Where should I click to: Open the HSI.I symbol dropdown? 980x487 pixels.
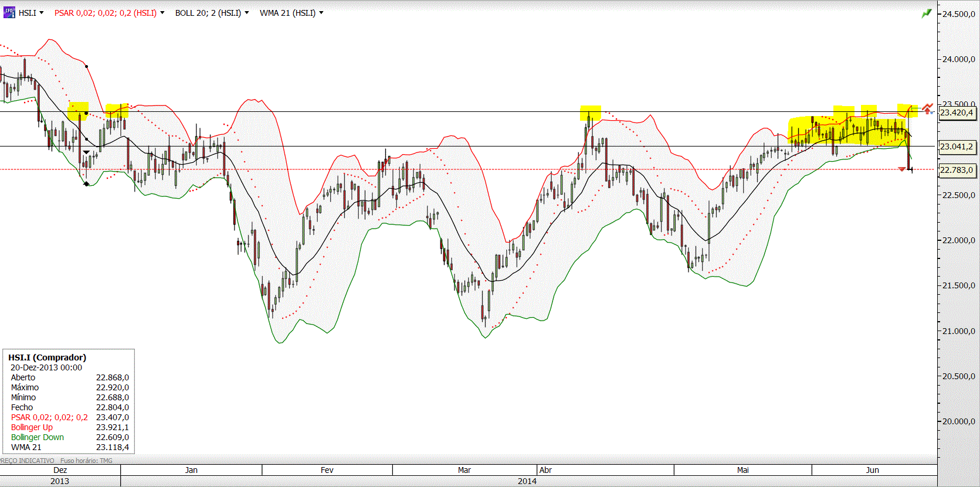(x=31, y=13)
